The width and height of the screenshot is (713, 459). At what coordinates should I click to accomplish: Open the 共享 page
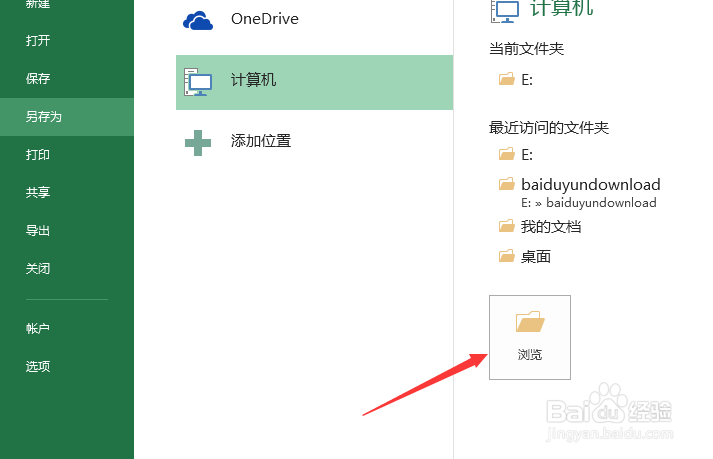coord(38,192)
